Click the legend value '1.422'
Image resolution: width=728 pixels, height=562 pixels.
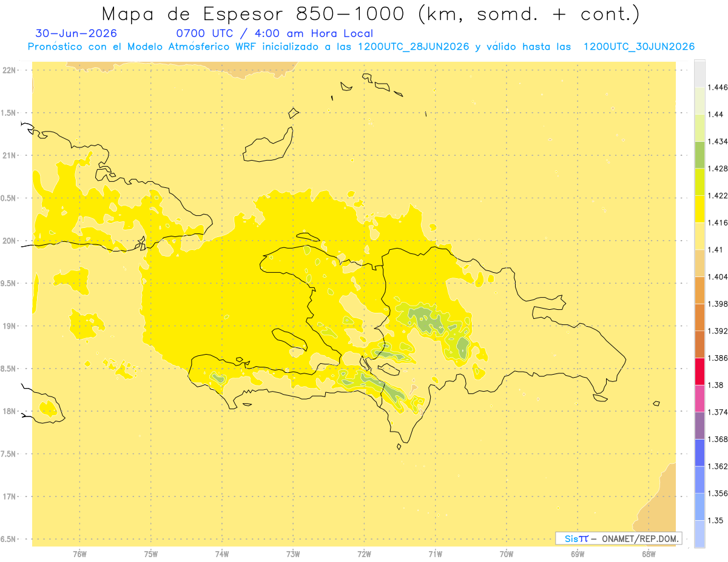click(718, 196)
